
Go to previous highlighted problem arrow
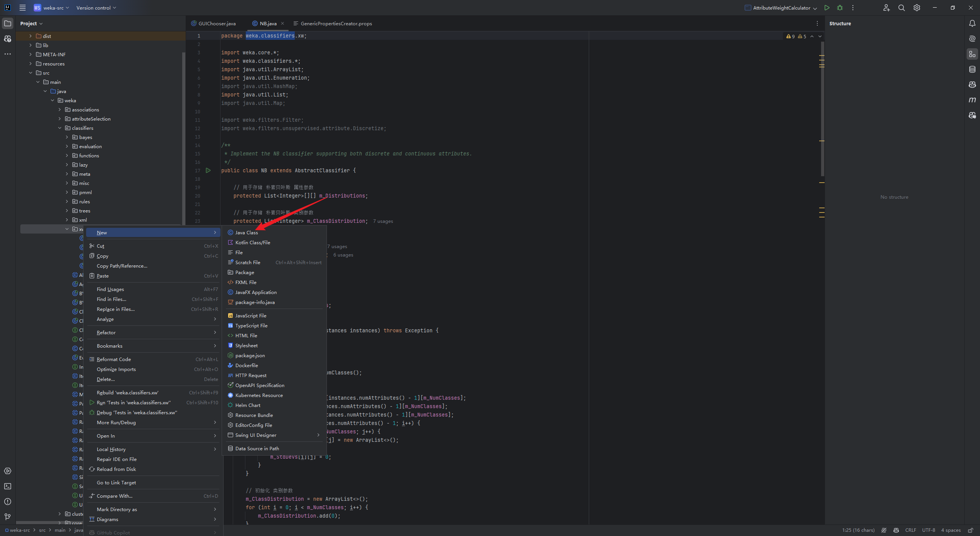tap(812, 36)
